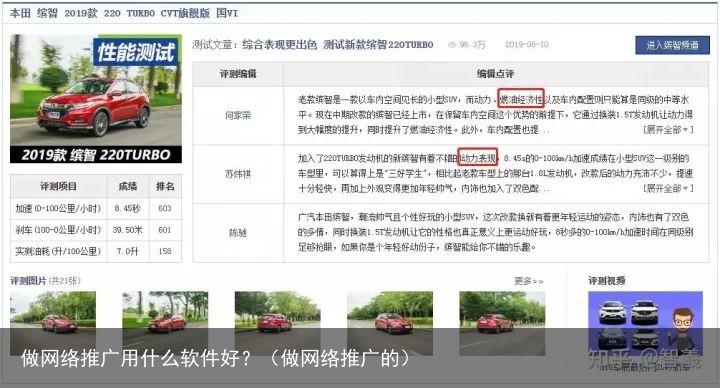Screen dimensions: 720x388
Task: Click editor name 苏炜祺
Action: point(238,174)
